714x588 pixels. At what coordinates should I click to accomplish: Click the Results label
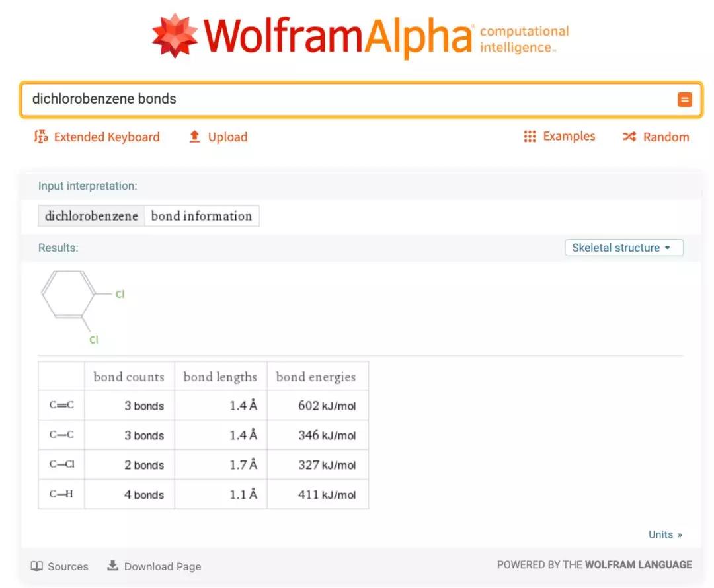click(58, 248)
